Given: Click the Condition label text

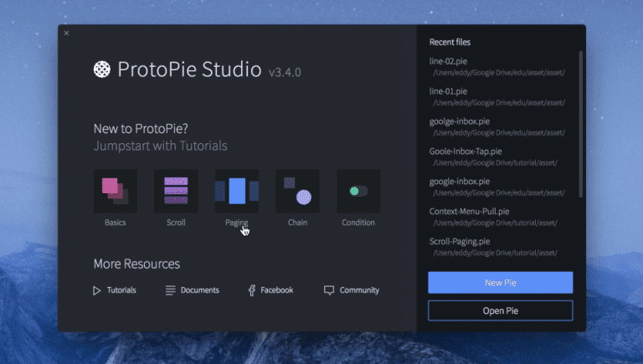Looking at the screenshot, I should [x=358, y=223].
